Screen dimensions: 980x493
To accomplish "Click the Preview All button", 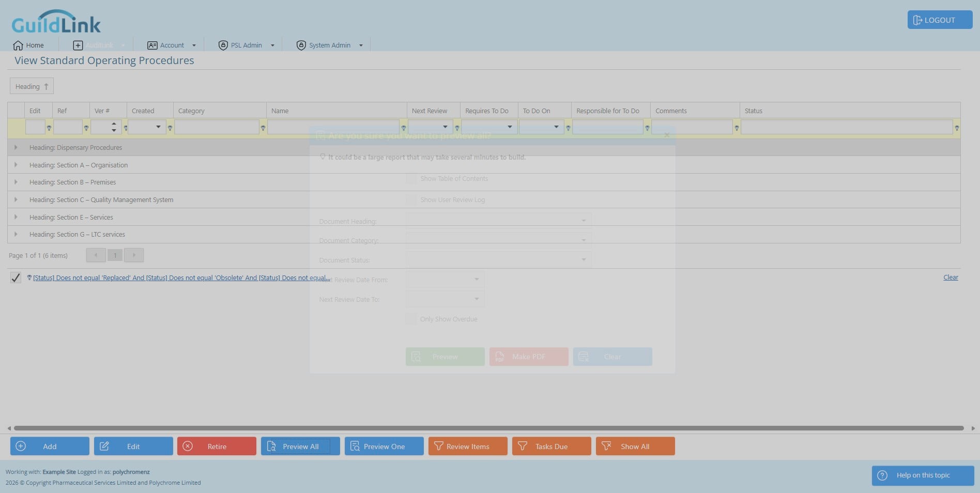I will 300,446.
